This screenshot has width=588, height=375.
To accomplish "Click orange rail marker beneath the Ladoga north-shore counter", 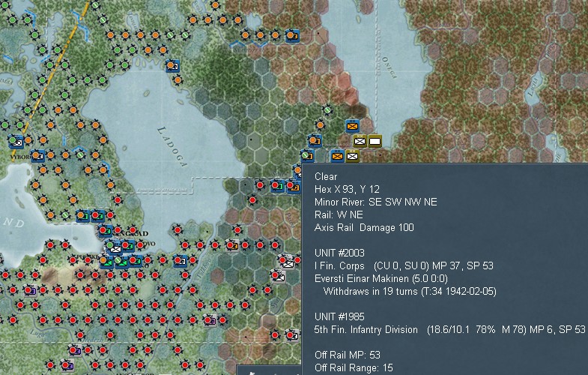I will point(178,80).
